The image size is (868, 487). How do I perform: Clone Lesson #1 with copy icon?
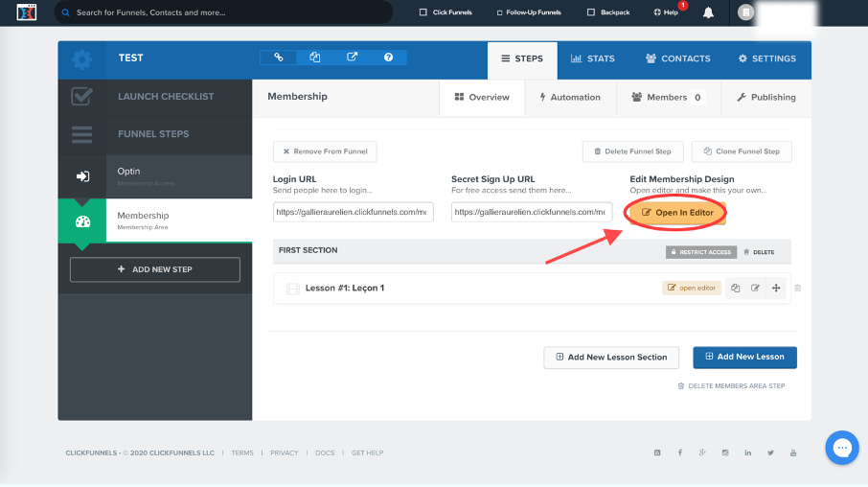(735, 289)
